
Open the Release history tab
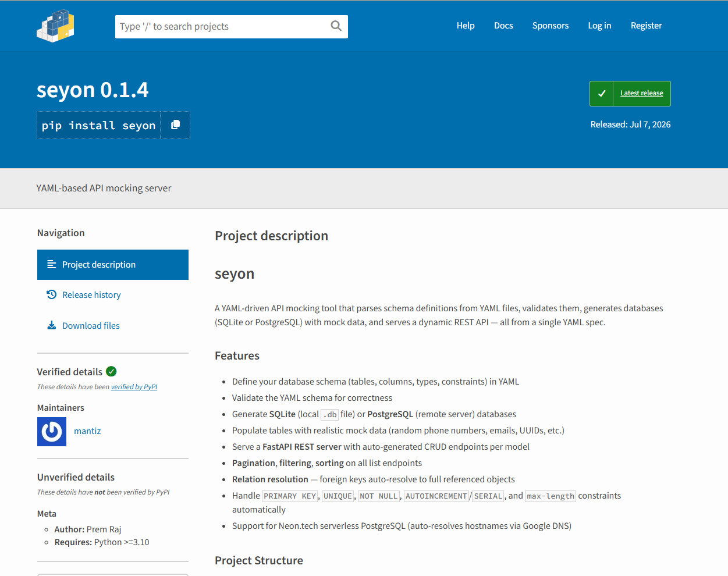(x=113, y=295)
